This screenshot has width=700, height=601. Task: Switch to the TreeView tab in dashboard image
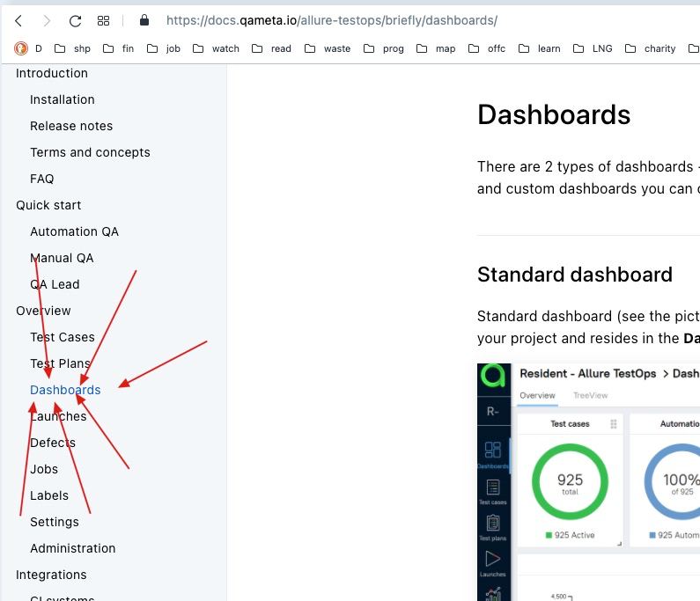(x=590, y=395)
